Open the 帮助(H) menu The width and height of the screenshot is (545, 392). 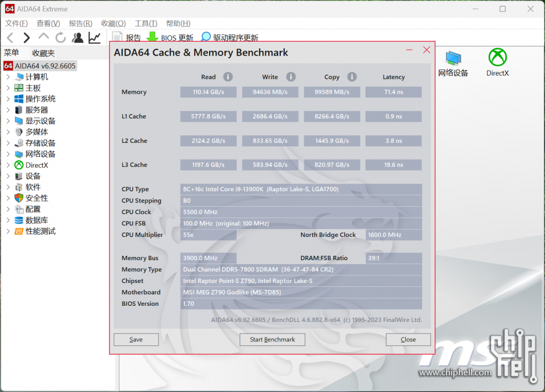click(x=178, y=23)
